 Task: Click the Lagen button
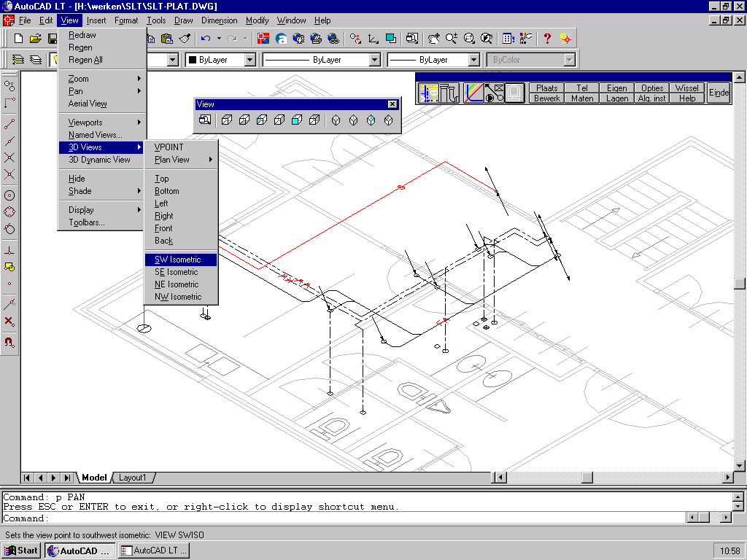click(617, 98)
